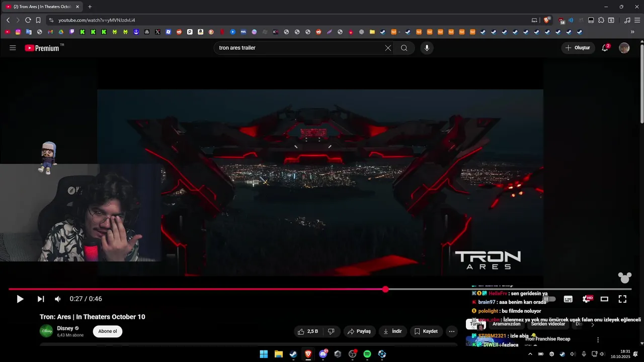Clear the search field text

pos(388,48)
